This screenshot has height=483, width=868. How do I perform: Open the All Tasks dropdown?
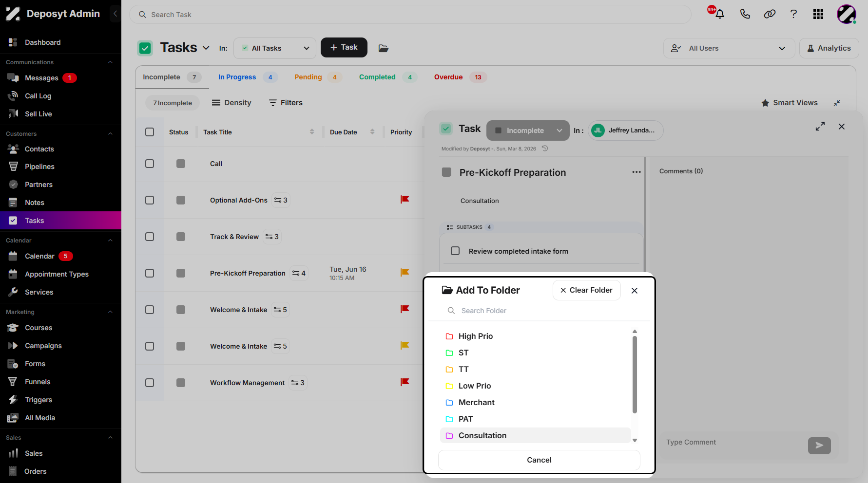click(x=275, y=48)
